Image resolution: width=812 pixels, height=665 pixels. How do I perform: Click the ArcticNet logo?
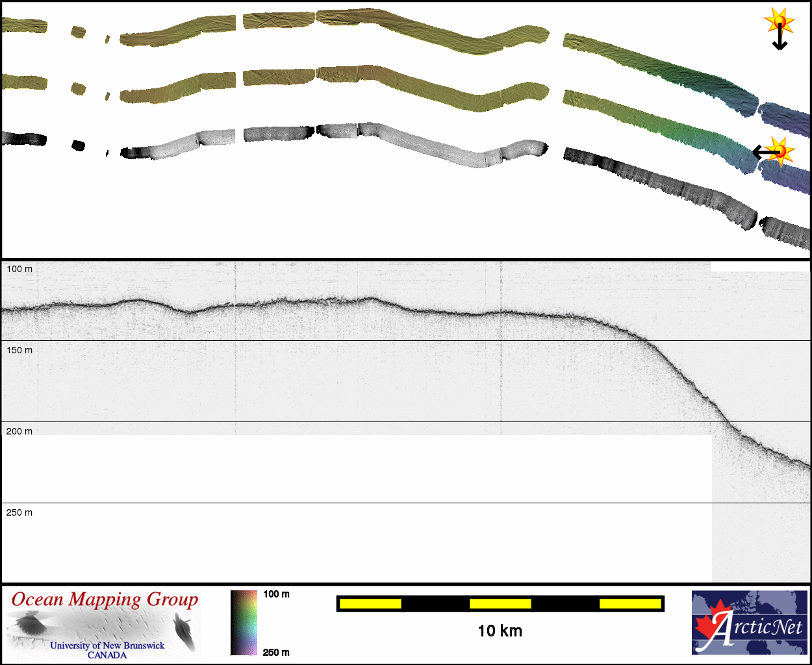coord(749,623)
